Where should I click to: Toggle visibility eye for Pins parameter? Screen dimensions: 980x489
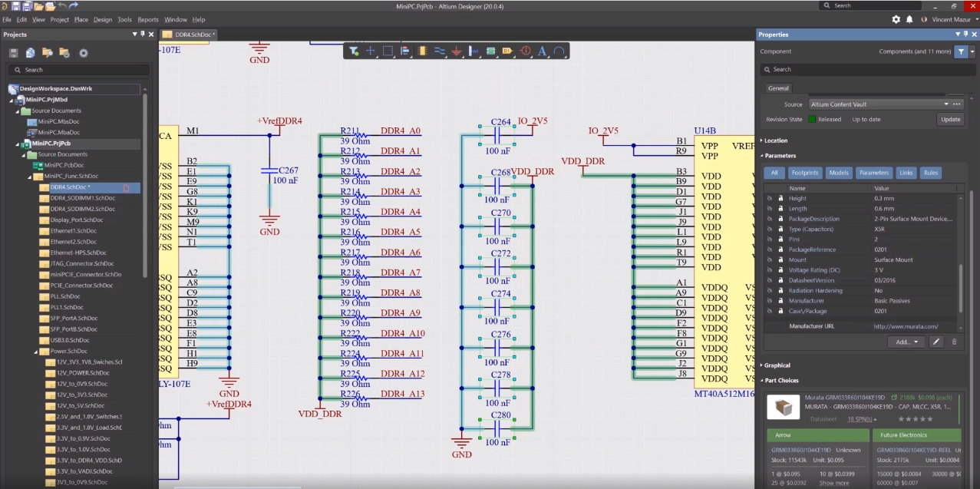pyautogui.click(x=769, y=239)
